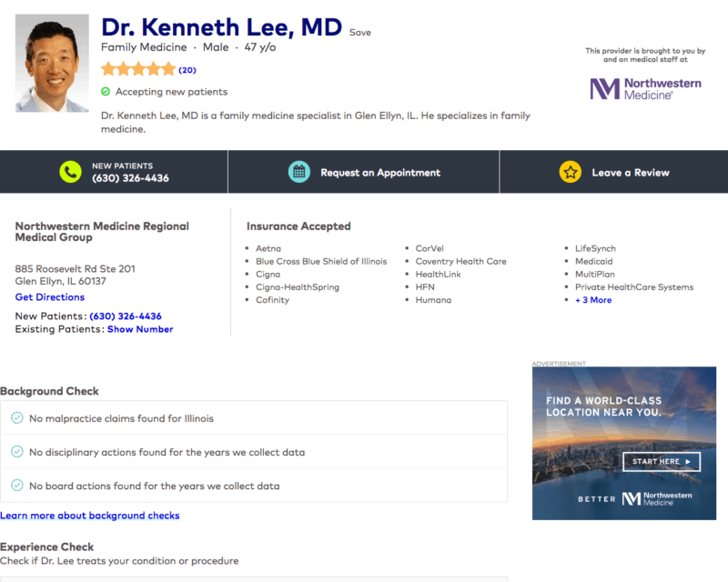Open Dr. Kenneth Lee's profile photo

(52, 63)
